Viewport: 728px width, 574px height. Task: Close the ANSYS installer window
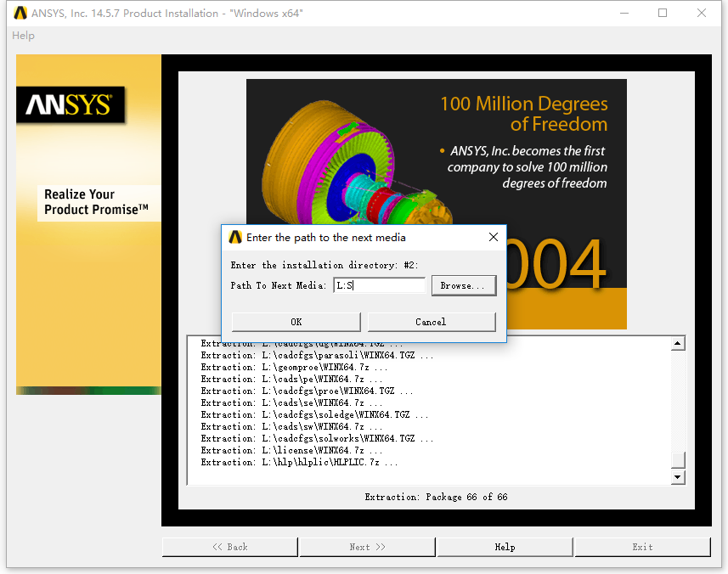[702, 13]
